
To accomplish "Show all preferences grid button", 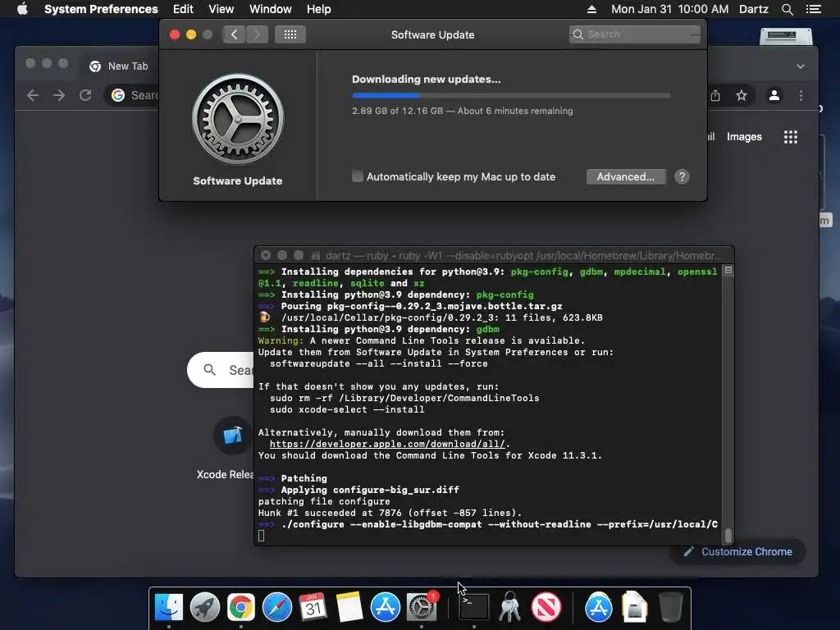I will (x=290, y=34).
